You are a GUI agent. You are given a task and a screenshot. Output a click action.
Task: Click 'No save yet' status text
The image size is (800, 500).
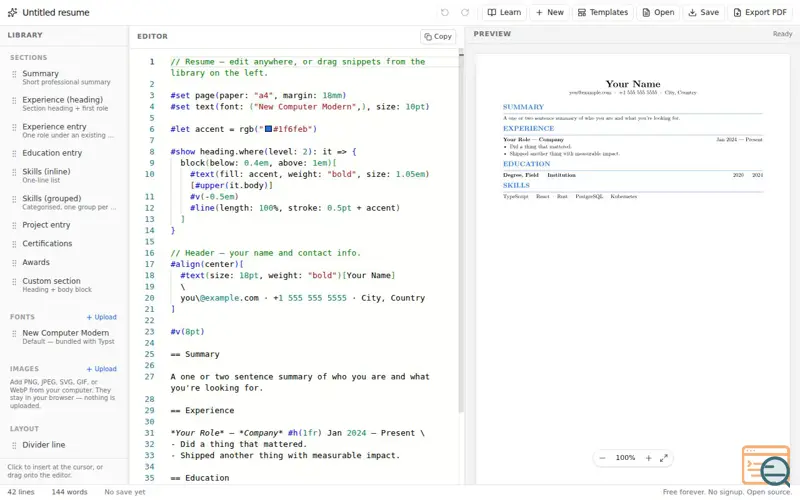125,492
